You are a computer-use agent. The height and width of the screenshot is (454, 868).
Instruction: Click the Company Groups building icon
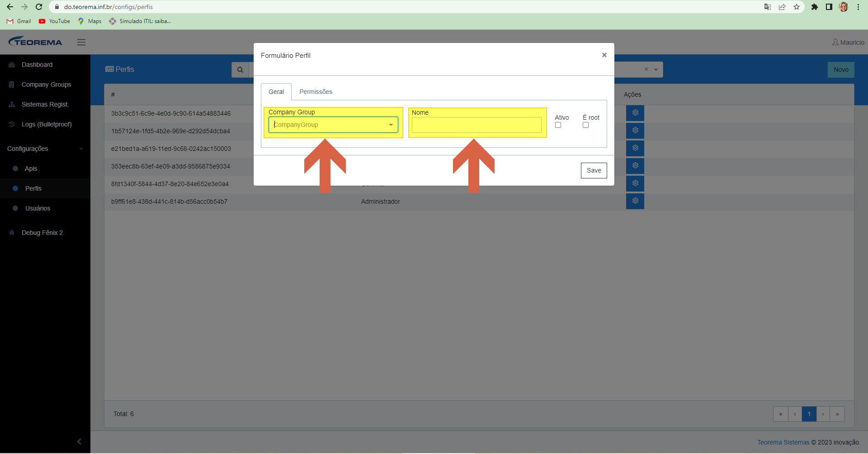pos(12,84)
